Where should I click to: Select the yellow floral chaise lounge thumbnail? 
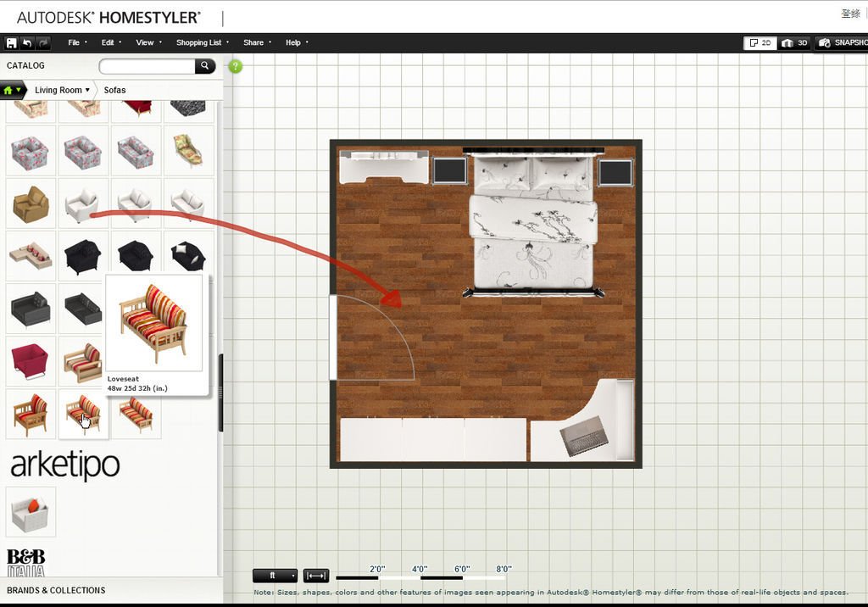pyautogui.click(x=188, y=151)
